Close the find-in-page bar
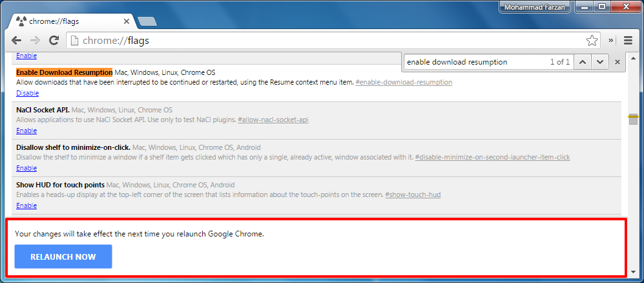The height and width of the screenshot is (283, 644). click(617, 62)
